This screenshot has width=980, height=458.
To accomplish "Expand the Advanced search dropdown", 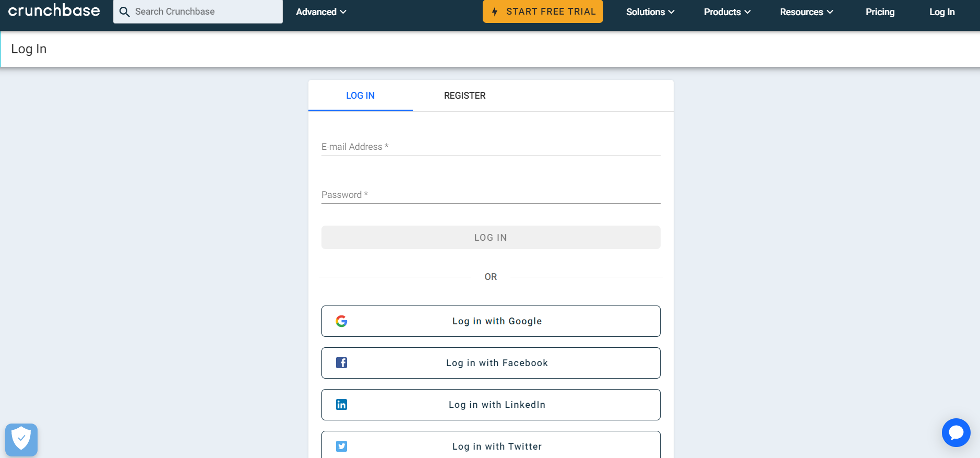I will pyautogui.click(x=321, y=11).
